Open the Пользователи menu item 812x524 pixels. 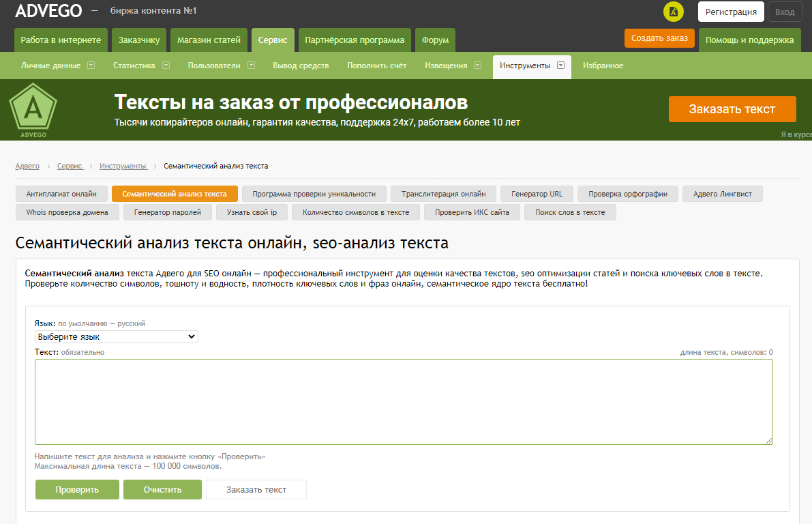tap(214, 65)
